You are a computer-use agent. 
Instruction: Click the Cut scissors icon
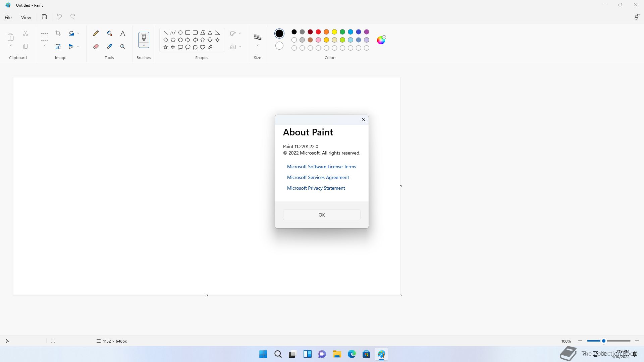point(25,33)
